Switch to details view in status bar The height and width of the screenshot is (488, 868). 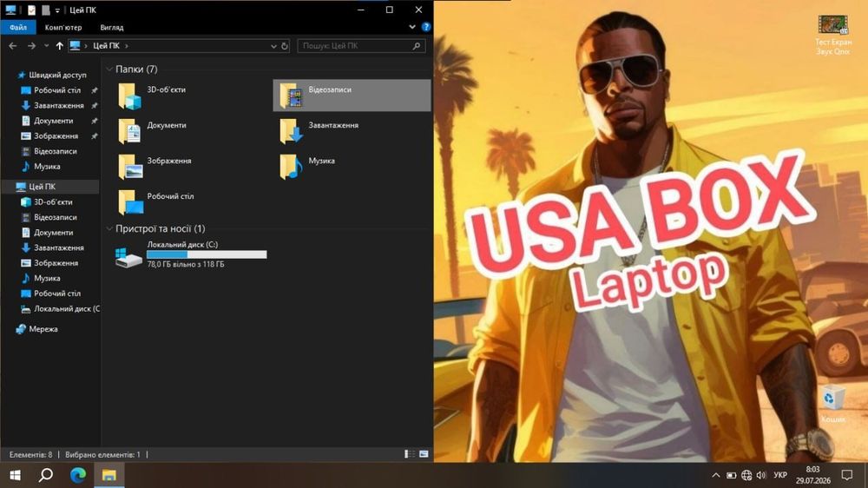click(410, 454)
